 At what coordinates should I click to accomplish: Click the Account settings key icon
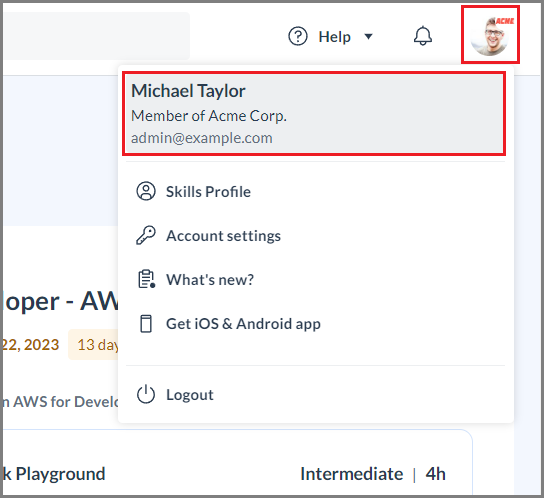tap(146, 235)
